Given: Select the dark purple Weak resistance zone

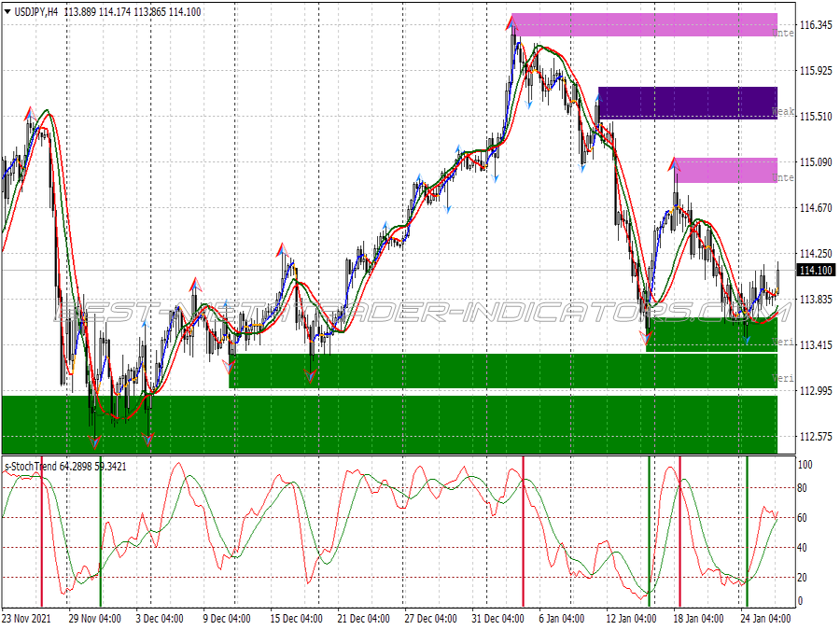Looking at the screenshot, I should point(688,103).
